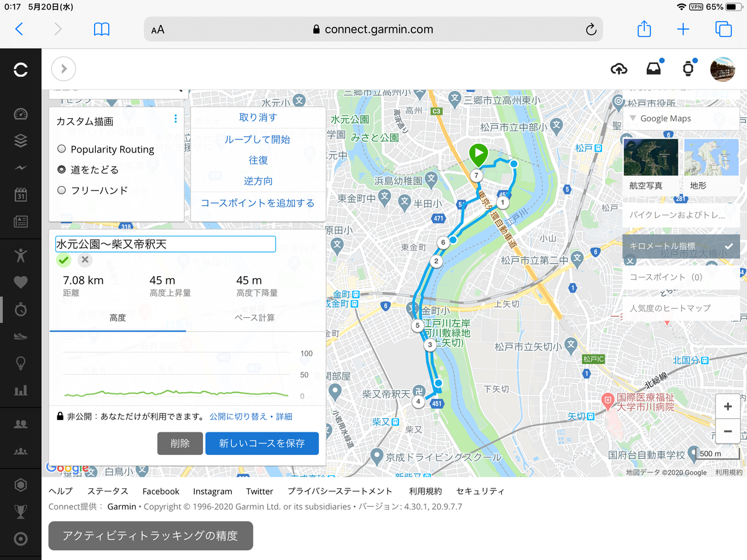This screenshot has height=560, width=747.
Task: Open the calendar icon in sidebar
Action: [x=21, y=195]
